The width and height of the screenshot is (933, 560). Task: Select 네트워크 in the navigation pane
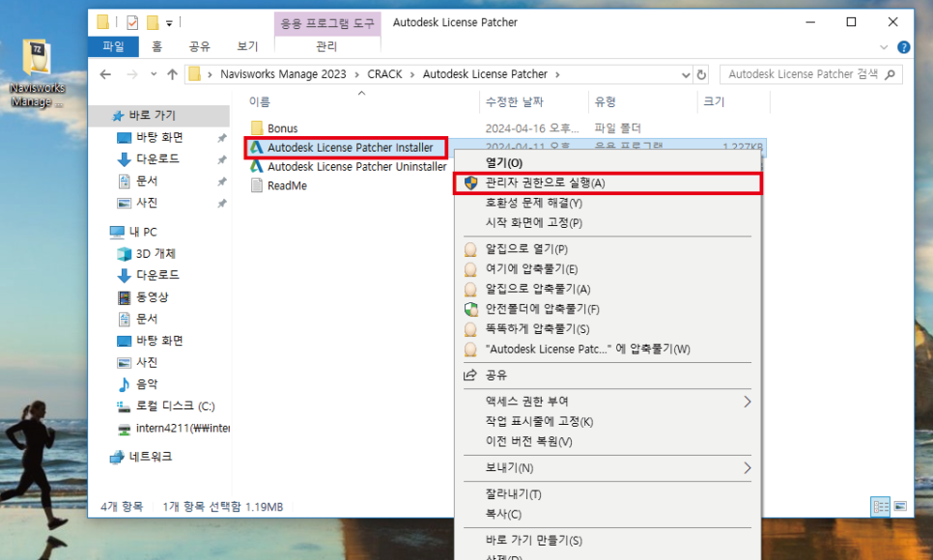pos(151,457)
